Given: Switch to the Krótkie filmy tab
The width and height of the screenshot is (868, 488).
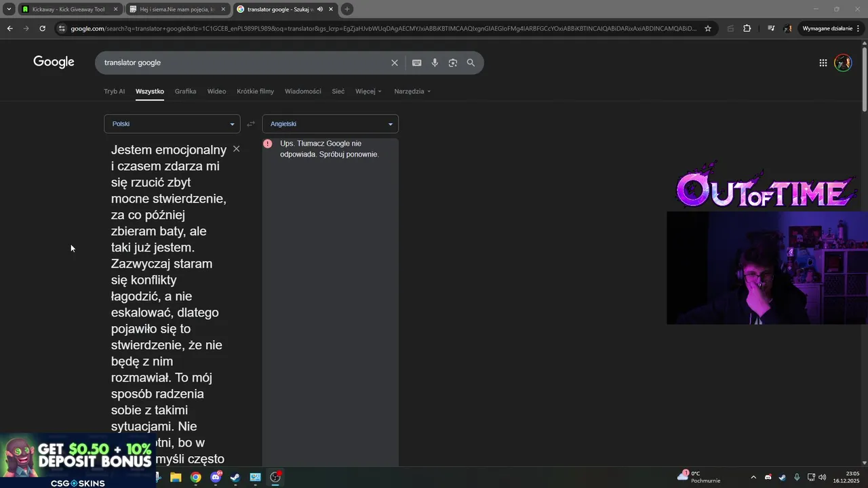Looking at the screenshot, I should point(255,91).
